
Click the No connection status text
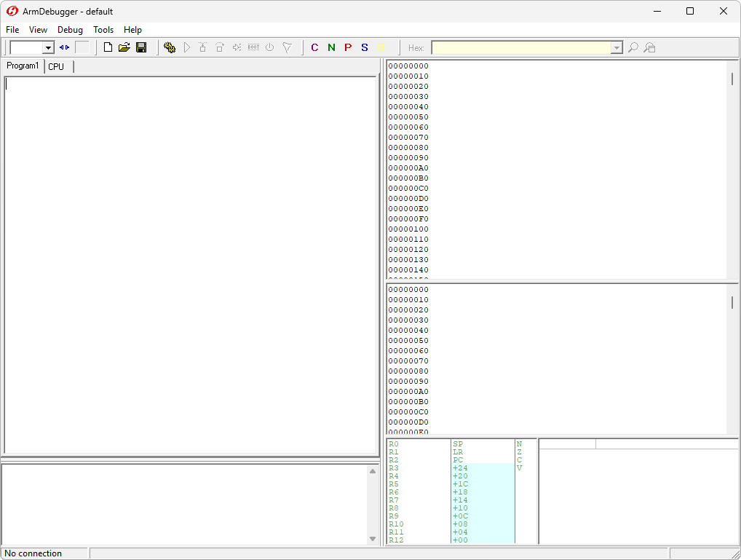tap(33, 553)
